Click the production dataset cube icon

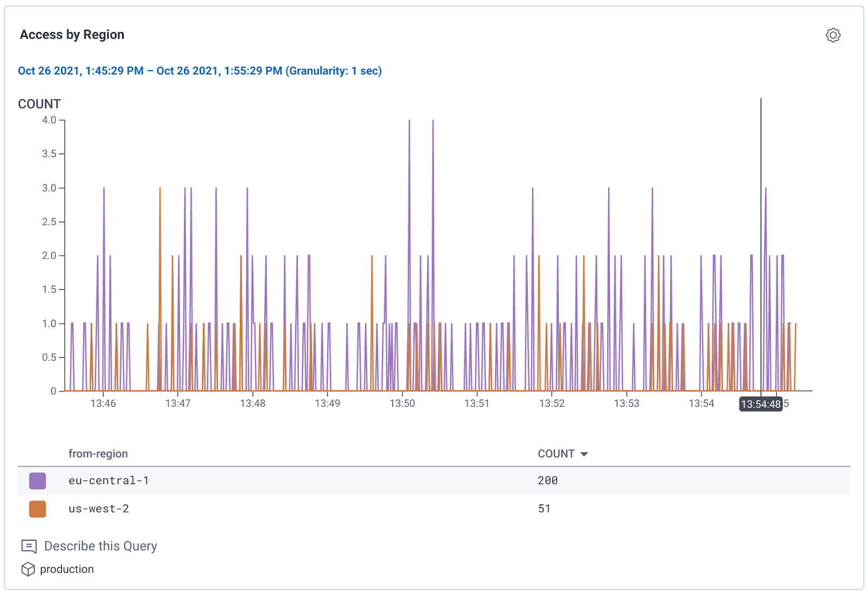coord(28,569)
